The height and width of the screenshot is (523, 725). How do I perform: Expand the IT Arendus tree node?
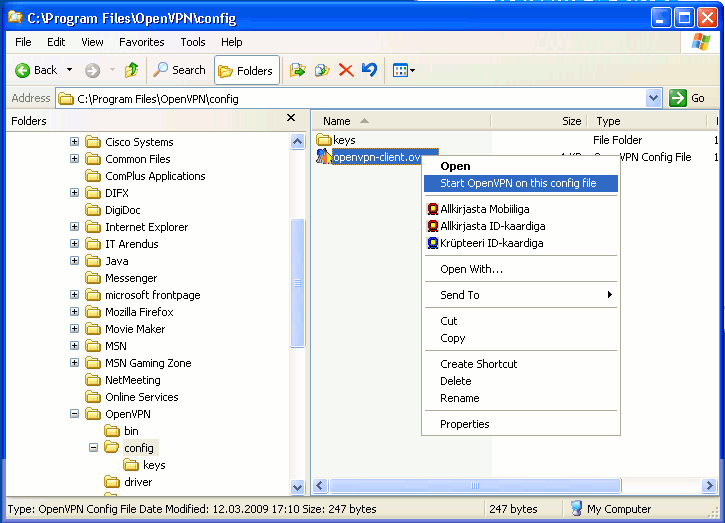[x=74, y=244]
